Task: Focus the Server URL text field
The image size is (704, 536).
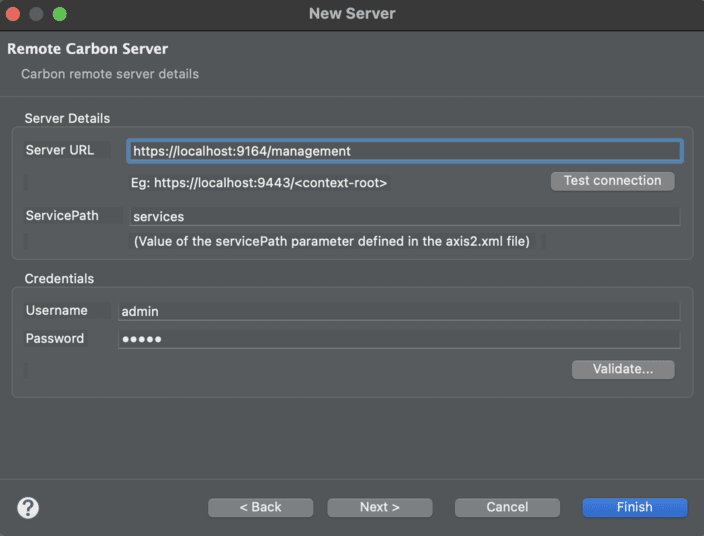Action: click(x=405, y=151)
